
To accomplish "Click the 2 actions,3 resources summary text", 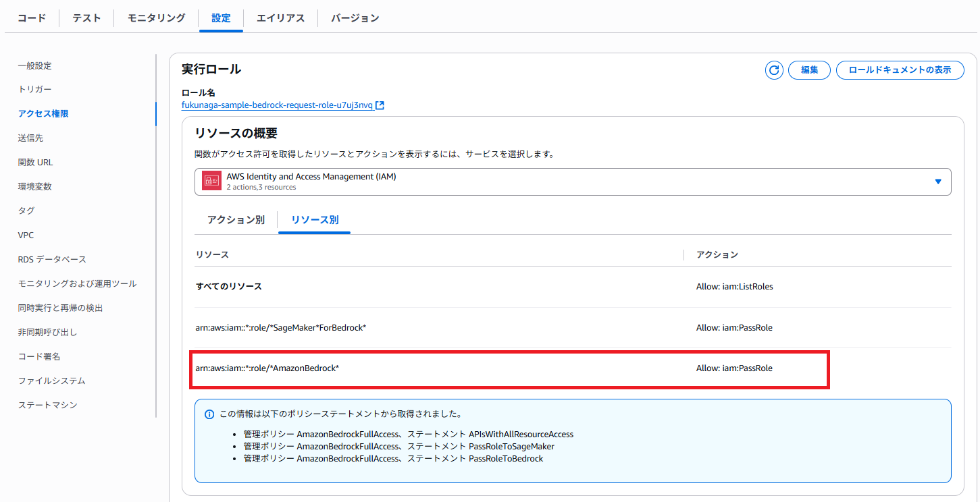I will (262, 187).
